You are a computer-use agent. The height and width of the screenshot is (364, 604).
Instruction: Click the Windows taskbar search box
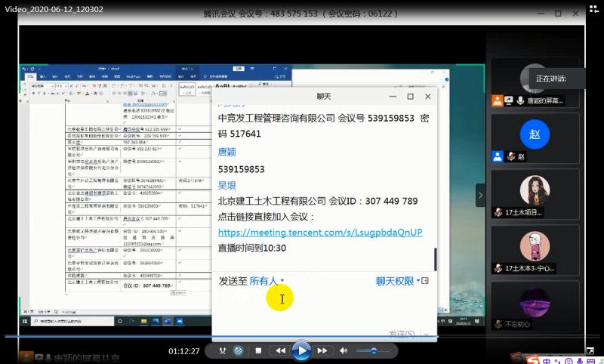[x=72, y=321]
